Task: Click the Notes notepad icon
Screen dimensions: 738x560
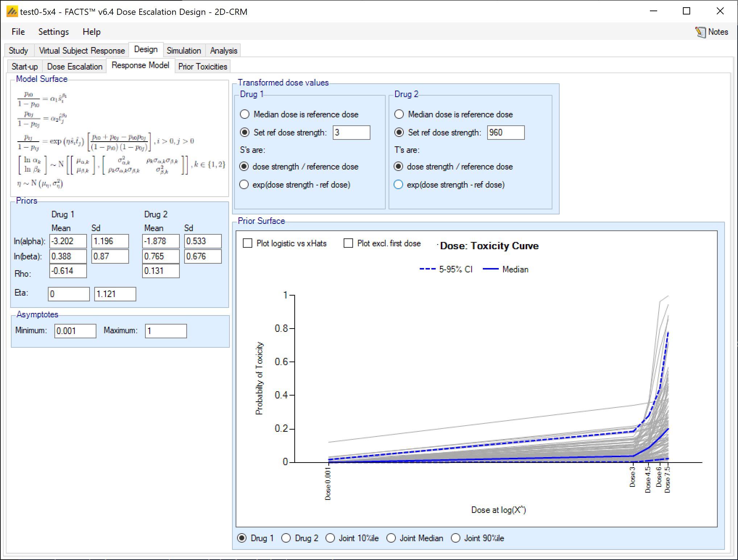Action: 700,32
